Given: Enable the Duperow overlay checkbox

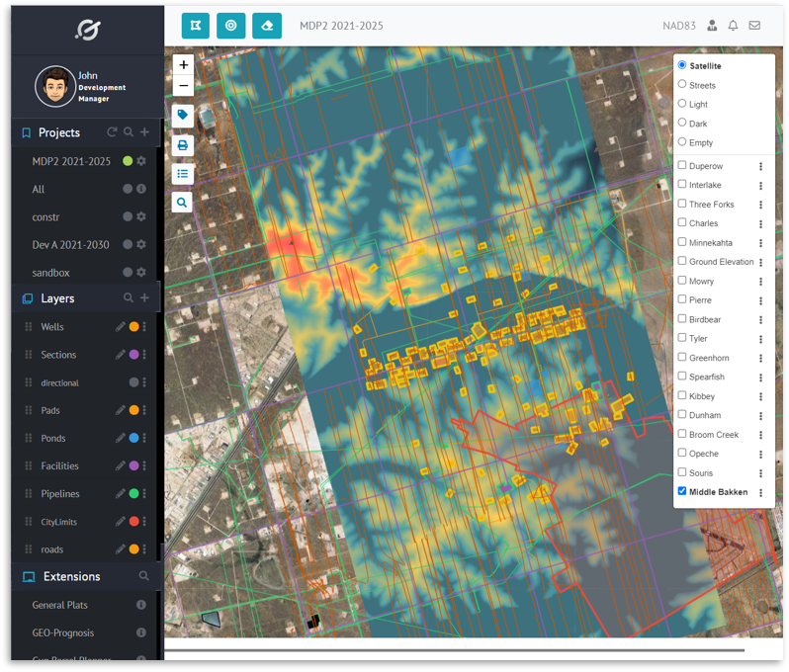Looking at the screenshot, I should pyautogui.click(x=682, y=165).
